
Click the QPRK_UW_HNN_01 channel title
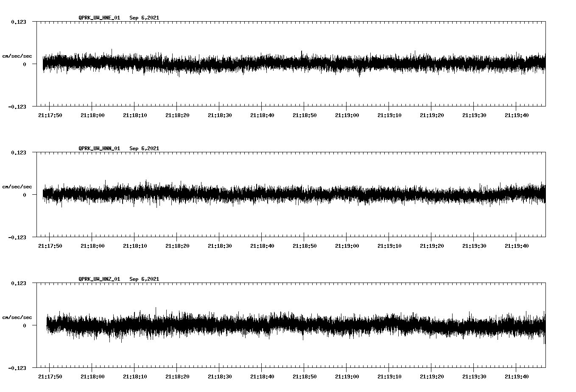(99, 148)
